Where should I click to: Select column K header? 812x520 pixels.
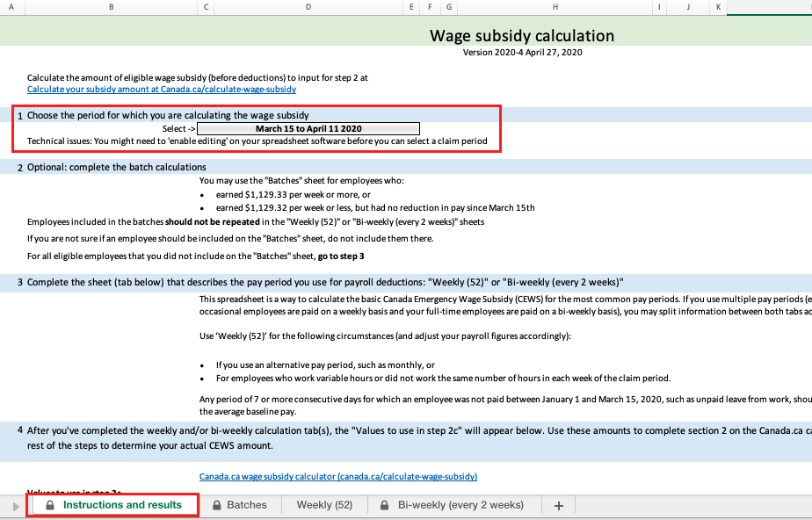[718, 7]
